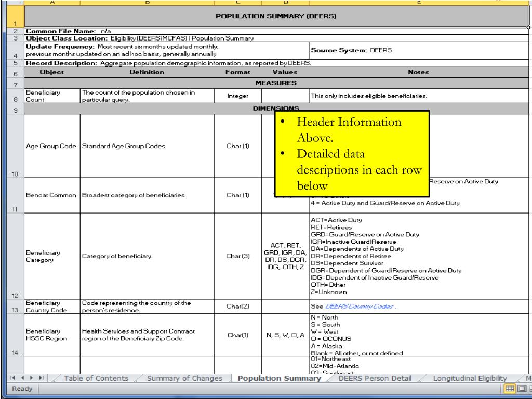Open the Table of Contents sheet tab
532x399 pixels.
coord(96,378)
